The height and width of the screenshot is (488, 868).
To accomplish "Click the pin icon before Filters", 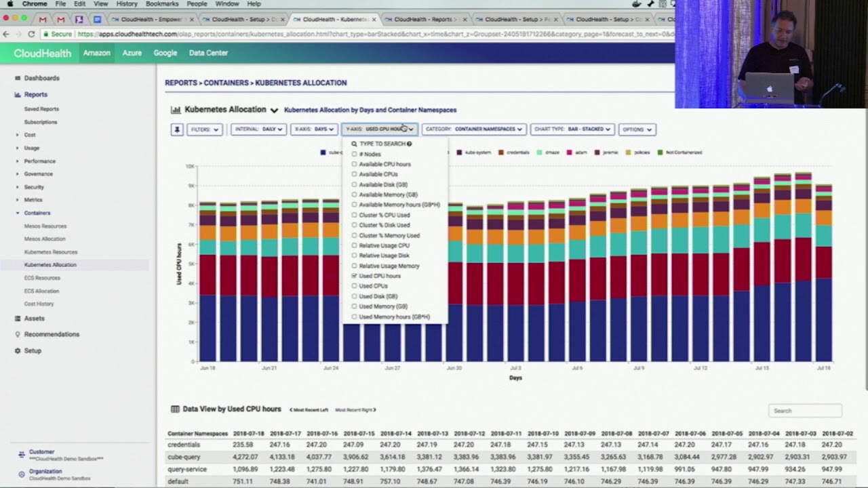I will point(177,129).
